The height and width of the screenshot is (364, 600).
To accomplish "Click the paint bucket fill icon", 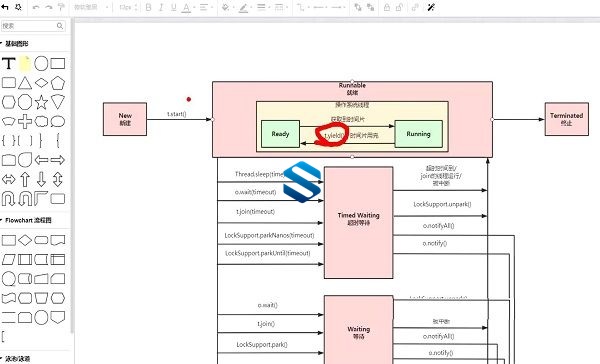I will click(226, 7).
